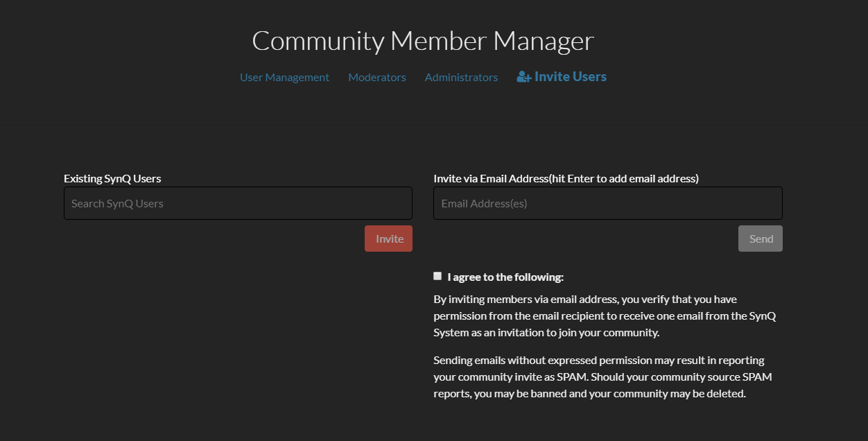868x441 pixels.
Task: Open the User Management tab
Action: click(284, 77)
